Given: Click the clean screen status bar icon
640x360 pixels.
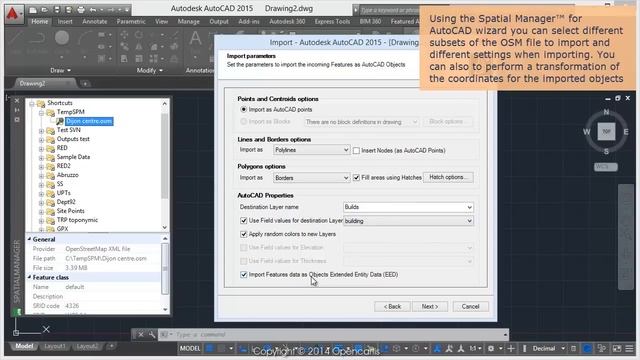Looking at the screenshot, I should coord(617,349).
